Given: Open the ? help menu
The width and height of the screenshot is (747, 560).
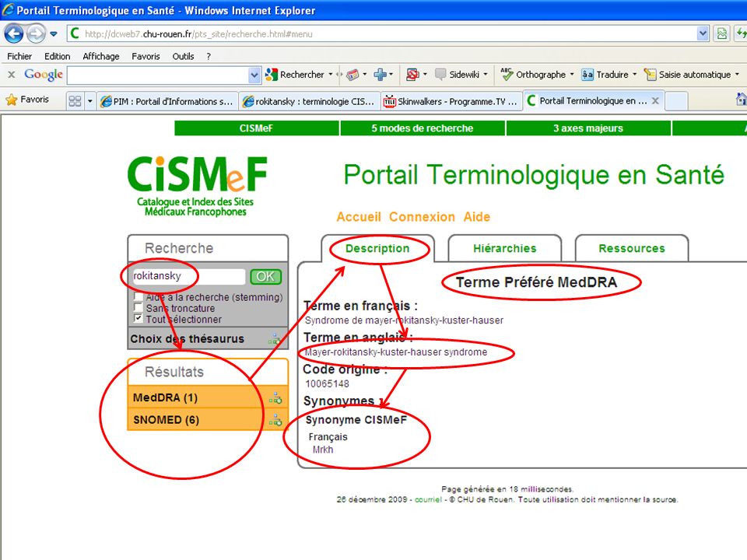Looking at the screenshot, I should point(209,56).
